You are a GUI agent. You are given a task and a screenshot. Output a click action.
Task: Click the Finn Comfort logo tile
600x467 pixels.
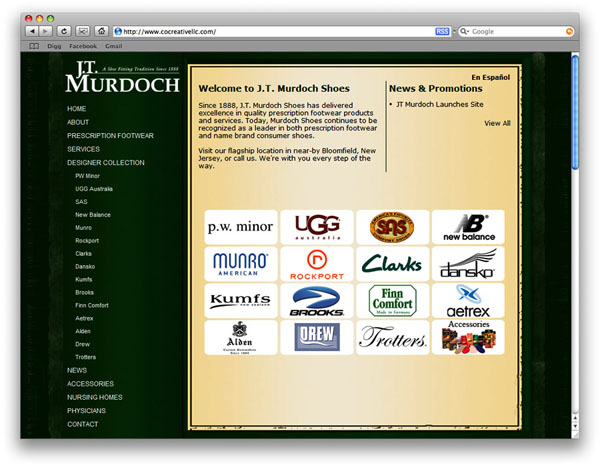point(392,300)
